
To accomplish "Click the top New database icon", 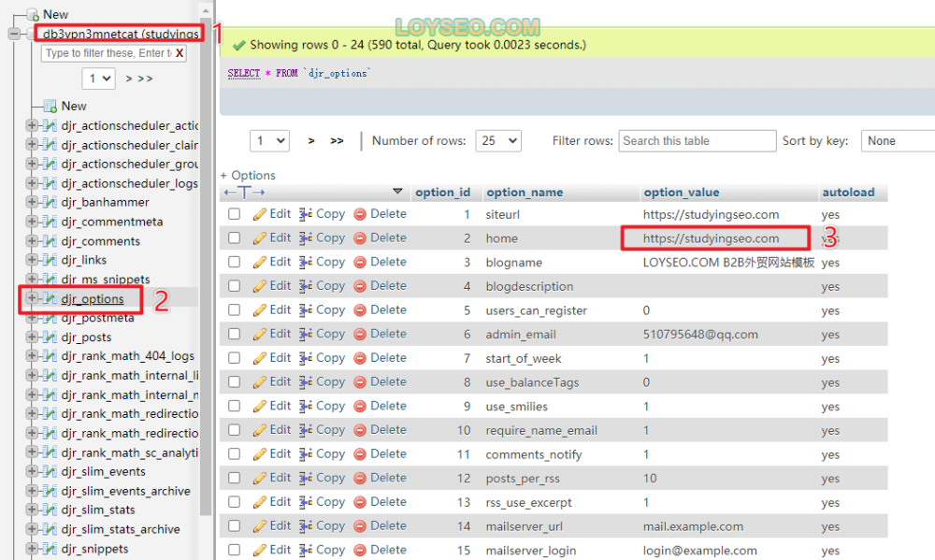I will coord(34,14).
